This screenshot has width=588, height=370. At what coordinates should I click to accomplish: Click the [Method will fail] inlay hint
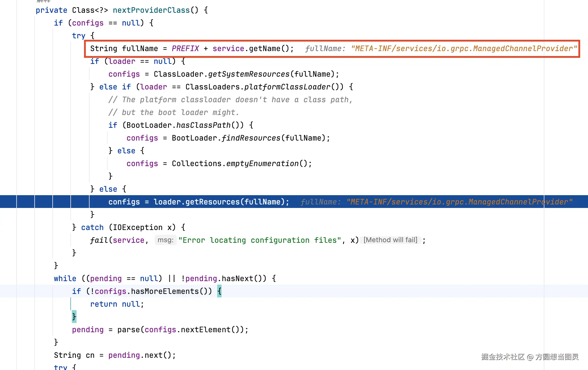pyautogui.click(x=390, y=240)
